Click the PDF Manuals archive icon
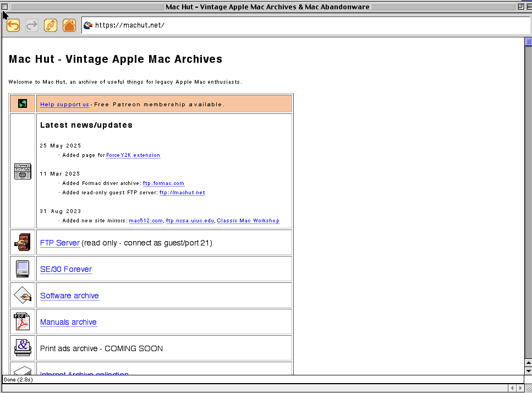The width and height of the screenshot is (532, 393). click(x=21, y=322)
